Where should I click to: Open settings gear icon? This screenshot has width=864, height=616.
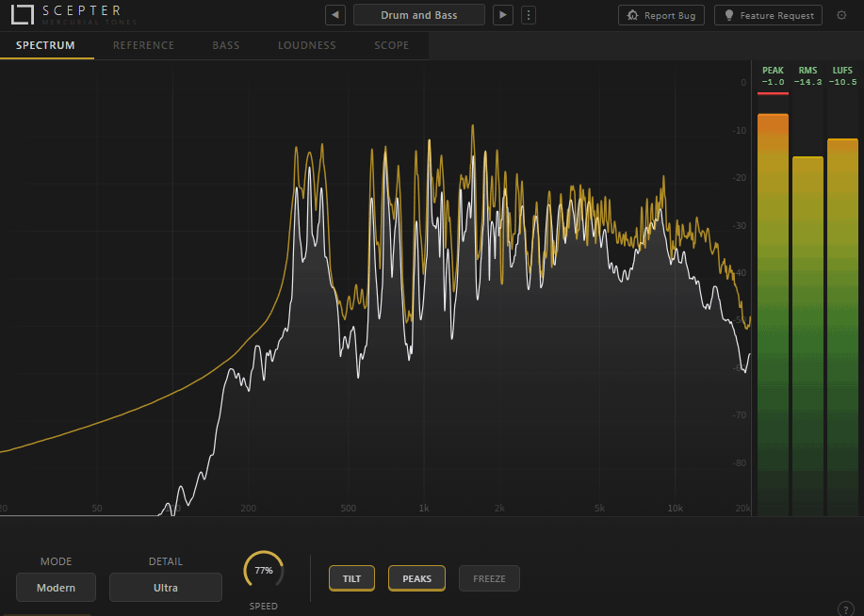(x=841, y=15)
